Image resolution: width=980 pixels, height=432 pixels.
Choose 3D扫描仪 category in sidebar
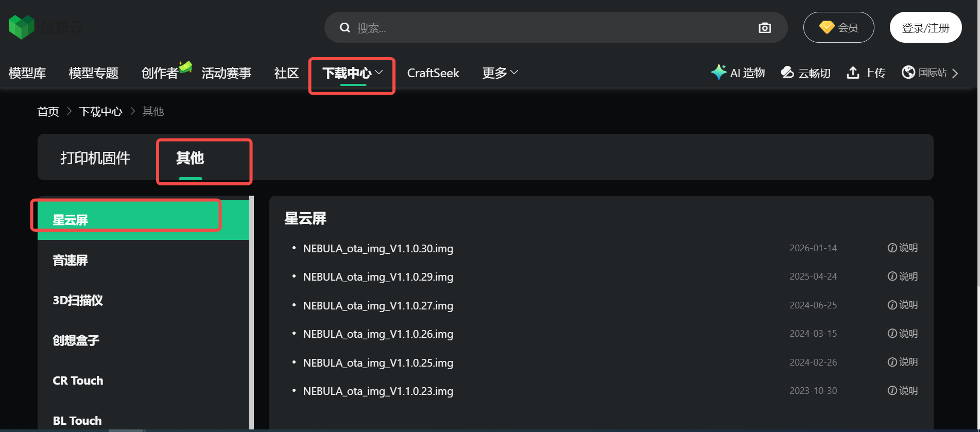coord(143,300)
